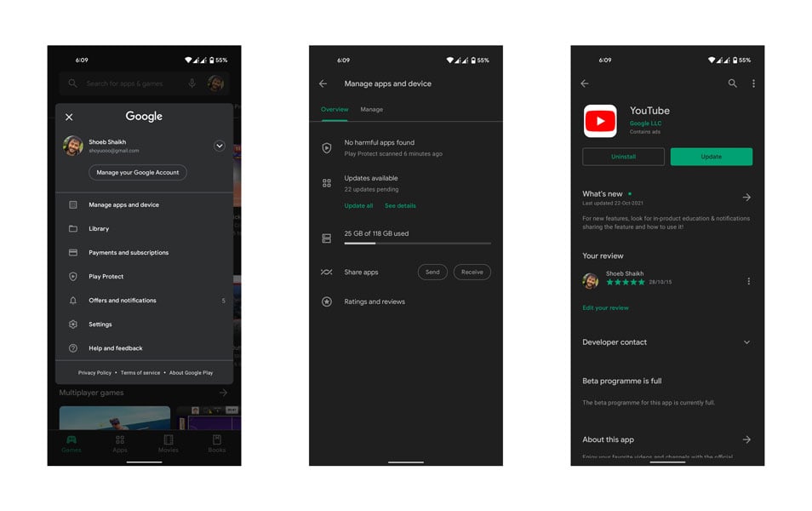The height and width of the screenshot is (511, 812).
Task: Tap the microphone voice search icon
Action: (x=192, y=83)
